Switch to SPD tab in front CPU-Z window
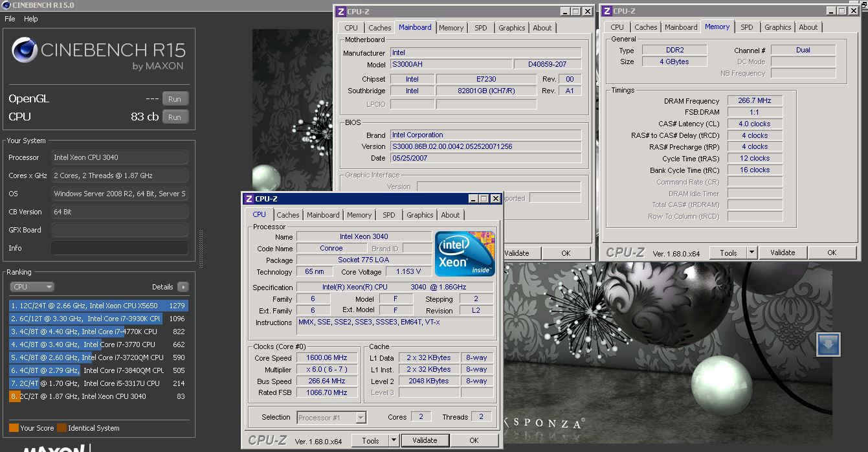 pos(388,215)
